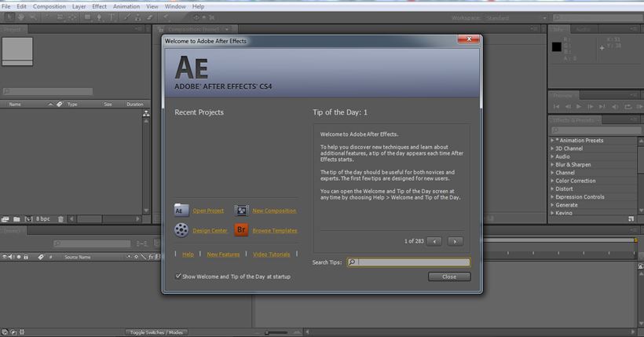Select the Clone Stamp tool
Image resolution: width=644 pixels, height=337 pixels.
click(x=137, y=17)
